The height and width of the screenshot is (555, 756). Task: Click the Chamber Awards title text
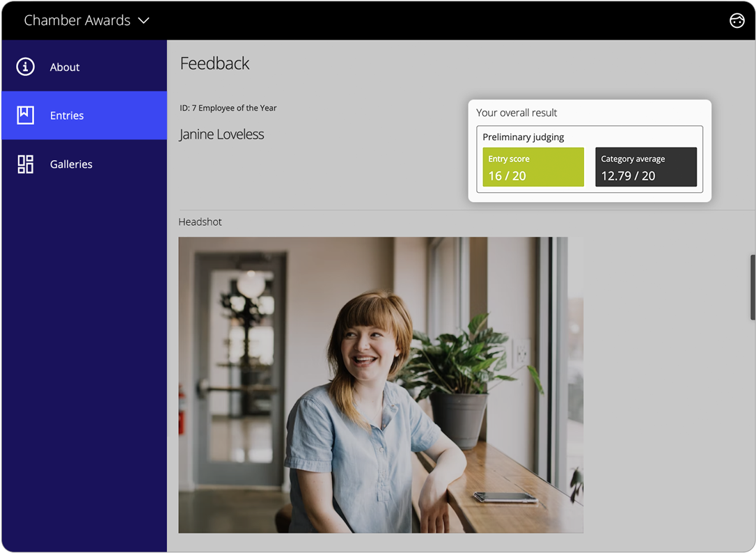(77, 21)
